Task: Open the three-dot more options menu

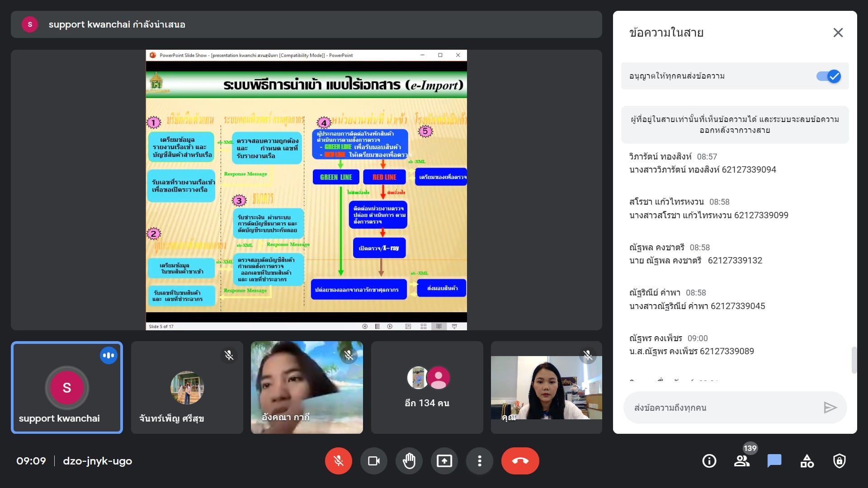Action: coord(479,461)
